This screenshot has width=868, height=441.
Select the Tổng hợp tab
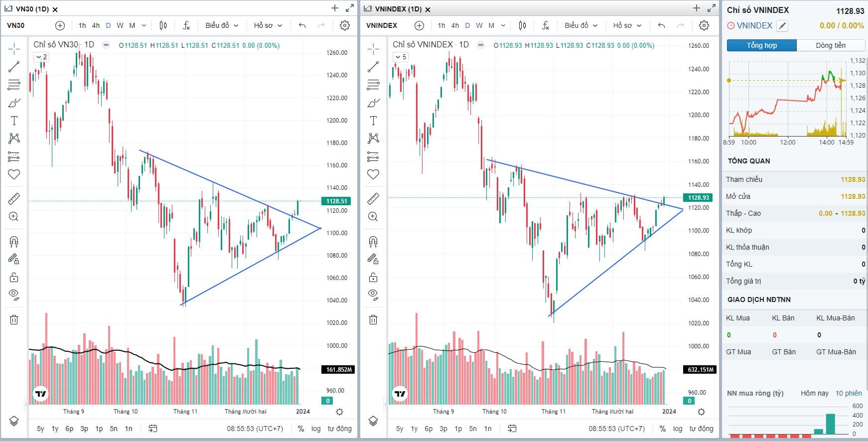coord(761,45)
